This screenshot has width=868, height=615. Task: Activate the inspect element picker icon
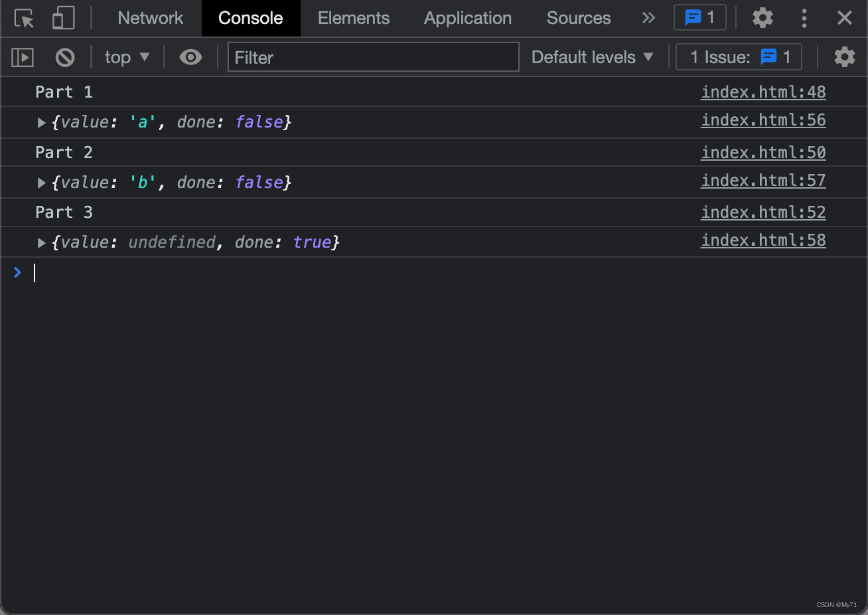[24, 18]
